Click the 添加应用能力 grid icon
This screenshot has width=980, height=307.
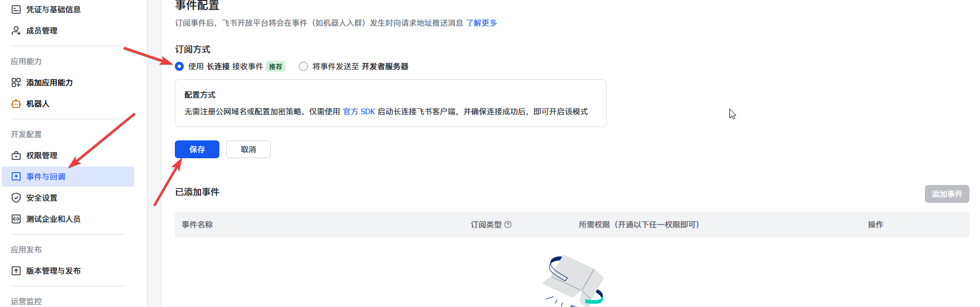[16, 82]
